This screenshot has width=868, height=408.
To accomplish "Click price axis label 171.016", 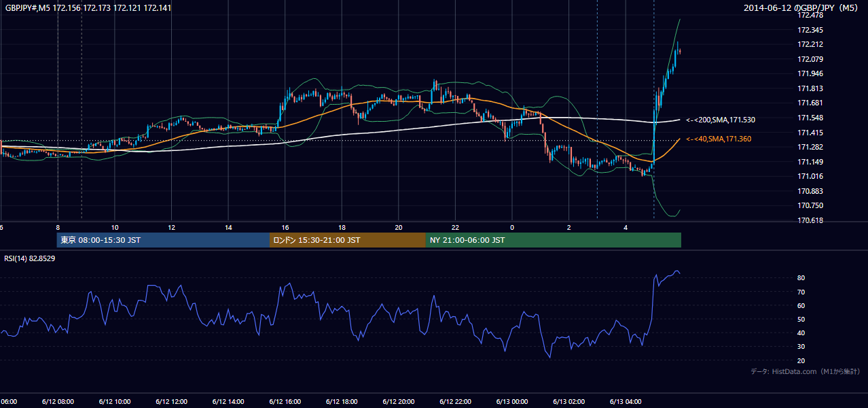I will (x=810, y=176).
